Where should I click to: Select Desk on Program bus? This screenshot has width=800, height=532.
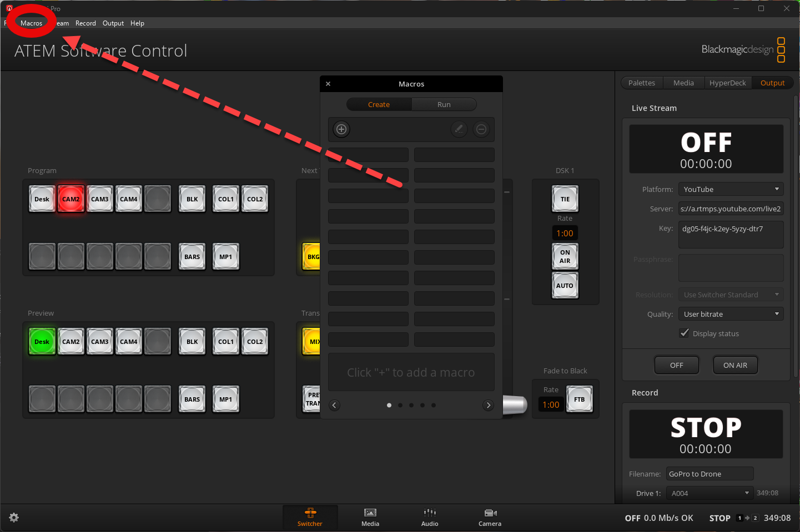click(42, 199)
